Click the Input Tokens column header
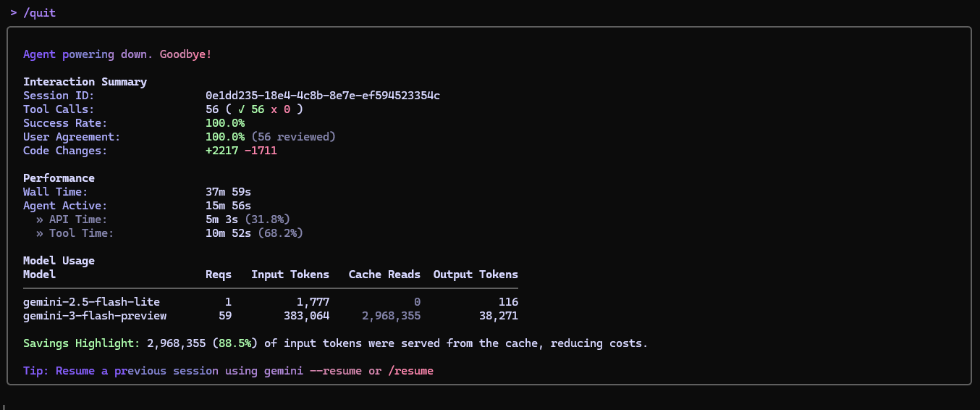The image size is (980, 410). pos(290,275)
